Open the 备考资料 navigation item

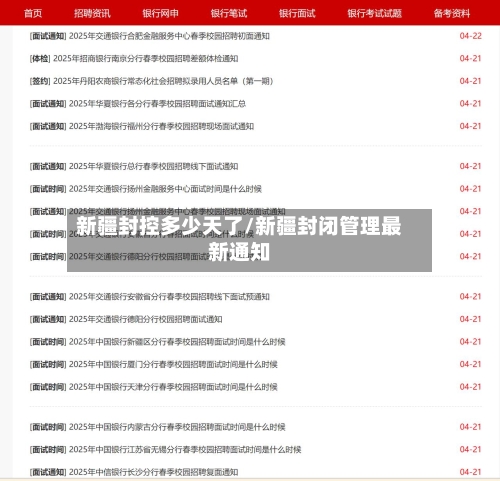coord(452,13)
